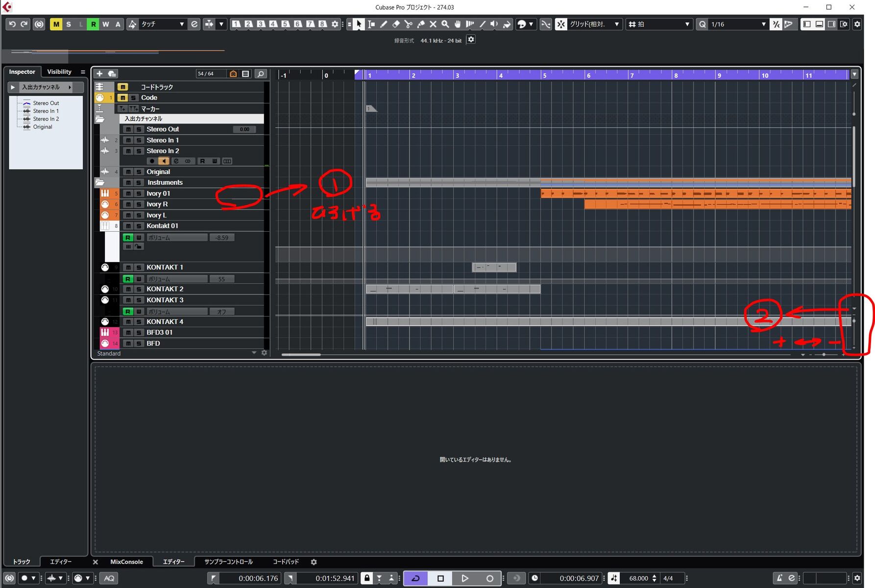Open the record format settings gear
The height and width of the screenshot is (588, 875).
click(x=471, y=40)
